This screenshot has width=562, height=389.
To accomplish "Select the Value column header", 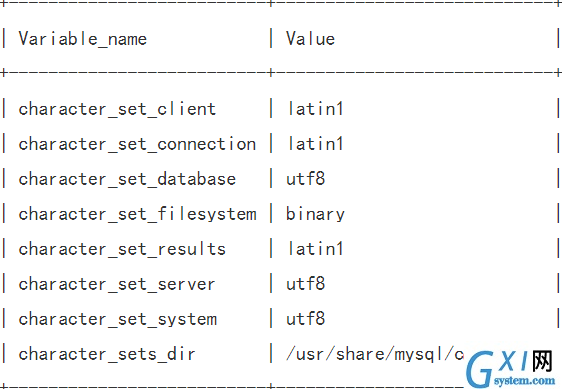I will click(310, 38).
